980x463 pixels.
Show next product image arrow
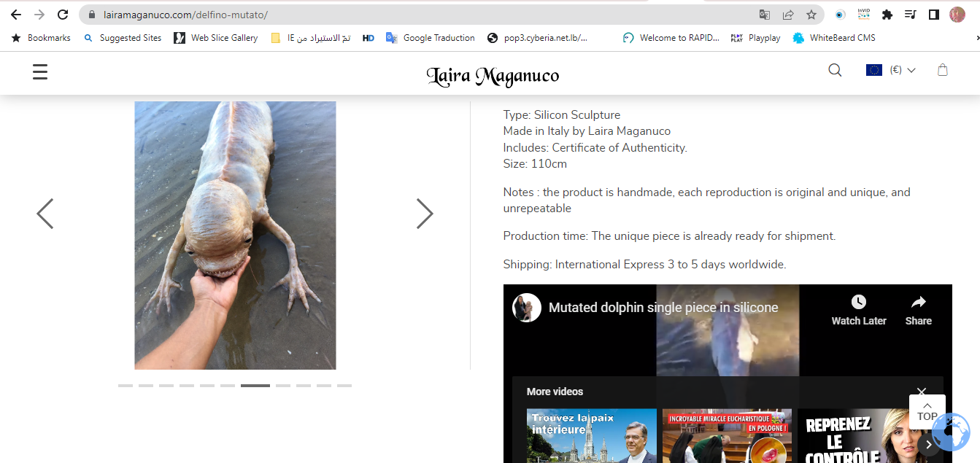(425, 214)
